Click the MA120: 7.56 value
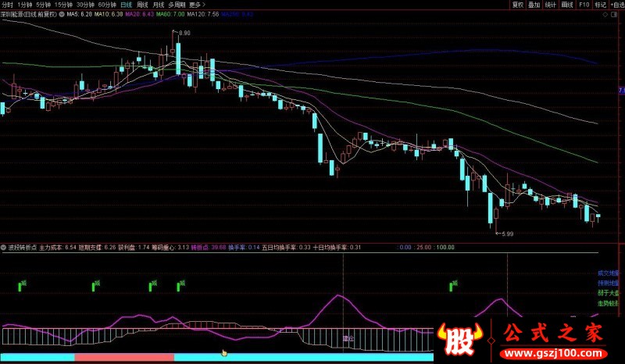This screenshot has height=364, width=625. point(203,14)
